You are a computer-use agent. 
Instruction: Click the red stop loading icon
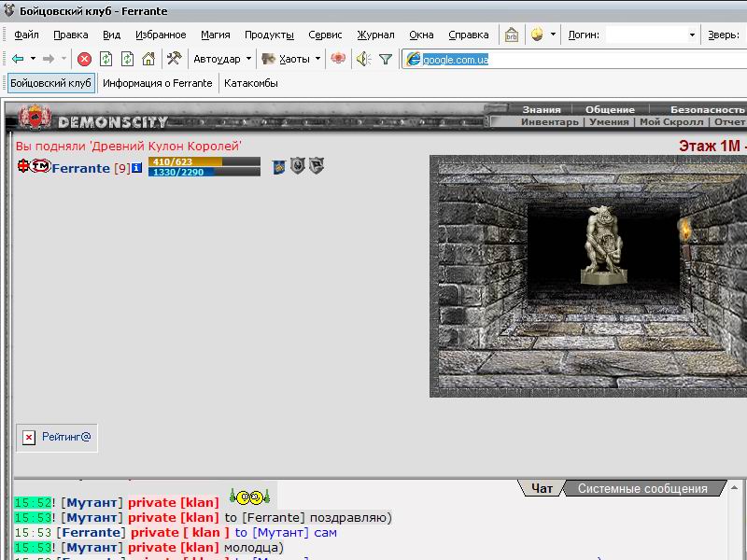pos(84,59)
